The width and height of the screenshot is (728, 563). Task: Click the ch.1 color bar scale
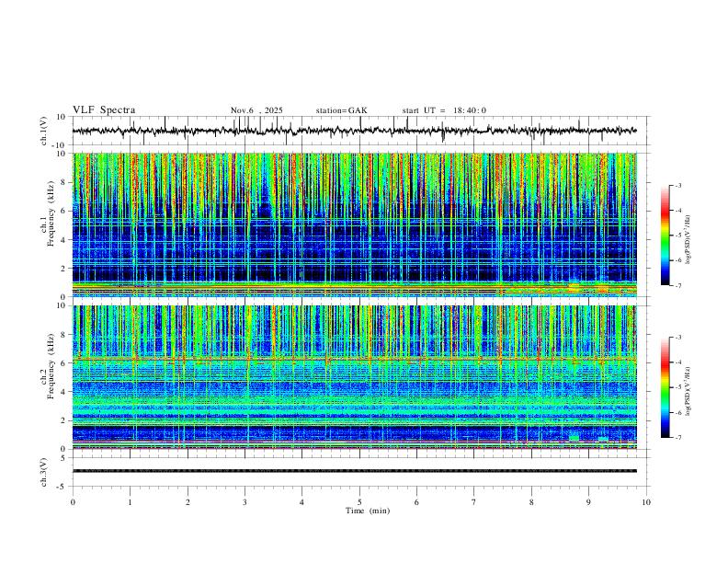(665, 236)
